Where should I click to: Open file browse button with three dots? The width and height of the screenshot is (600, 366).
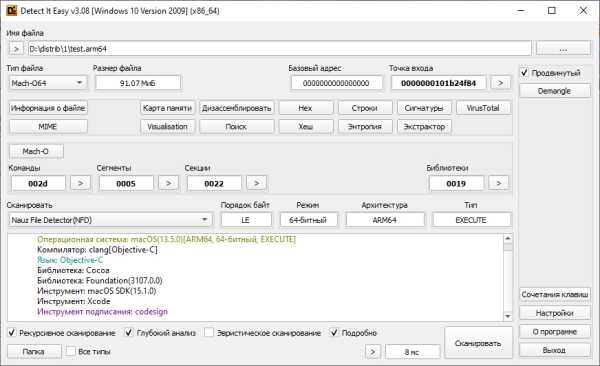point(563,49)
